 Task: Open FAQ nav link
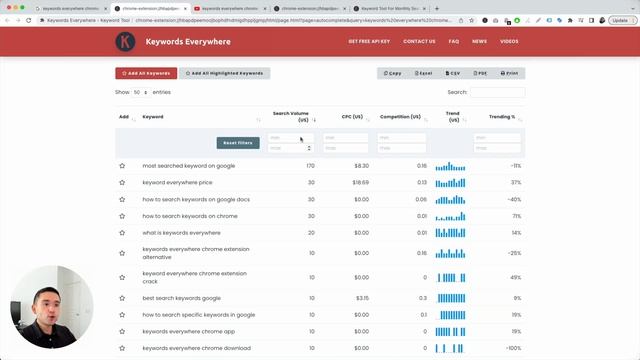click(x=454, y=41)
